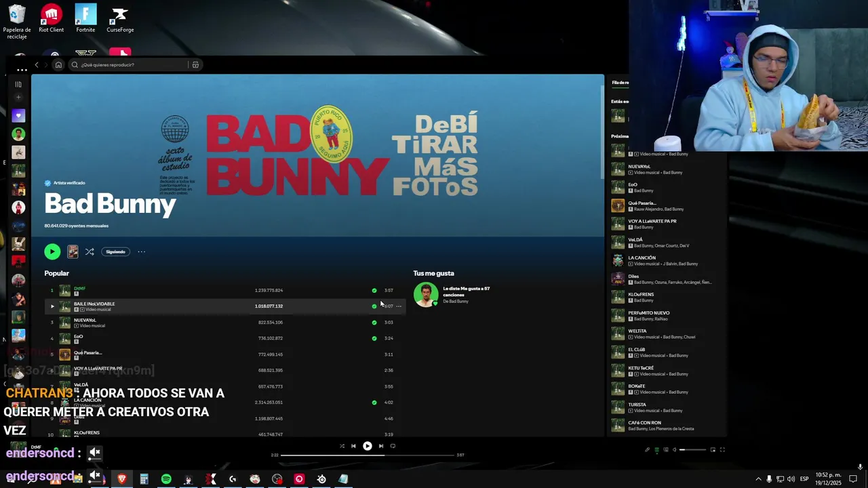Go back with the Spotify back arrow
This screenshot has height=488, width=868.
click(37, 65)
